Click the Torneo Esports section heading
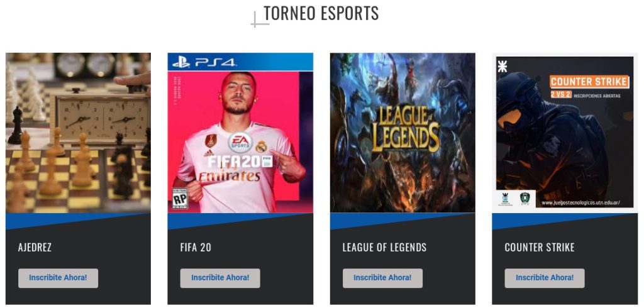Screen dimensions: 644x308 (321, 13)
